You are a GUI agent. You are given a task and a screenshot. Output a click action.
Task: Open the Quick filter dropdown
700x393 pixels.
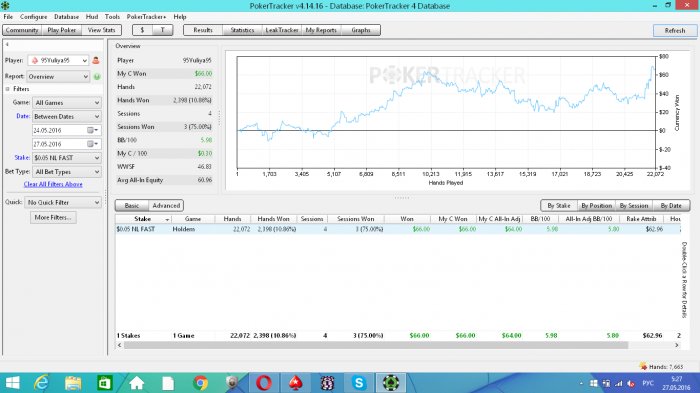(63, 202)
